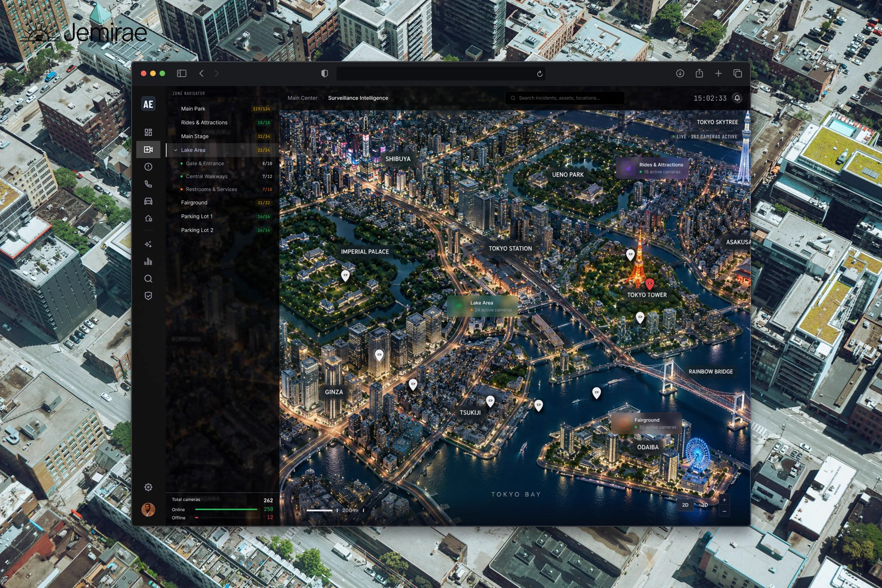The image size is (882, 588).
Task: Open the settings gear in sidebar
Action: coord(148,487)
